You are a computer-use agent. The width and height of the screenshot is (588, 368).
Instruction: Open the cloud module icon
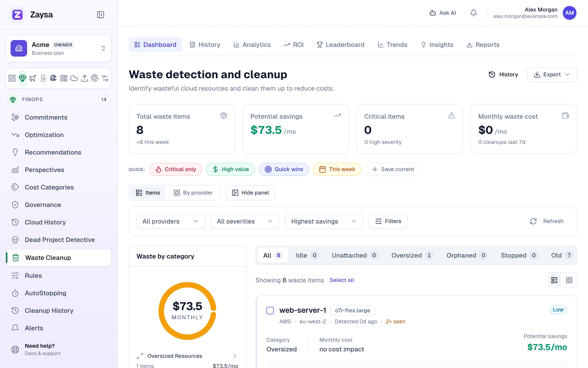point(74,78)
